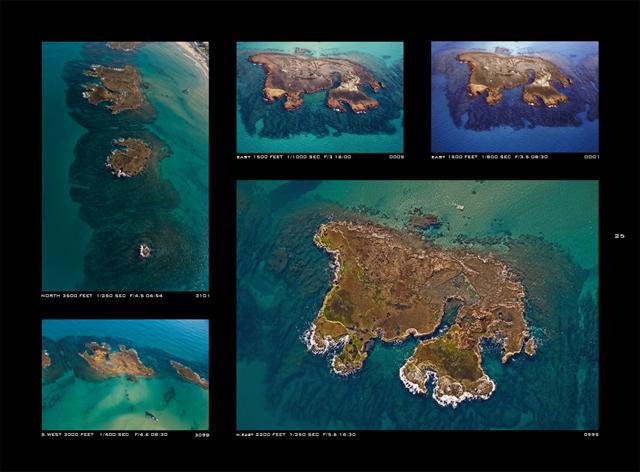Viewport: 640px width, 472px height.
Task: Click the white boat above the large island
Action: 460,207
